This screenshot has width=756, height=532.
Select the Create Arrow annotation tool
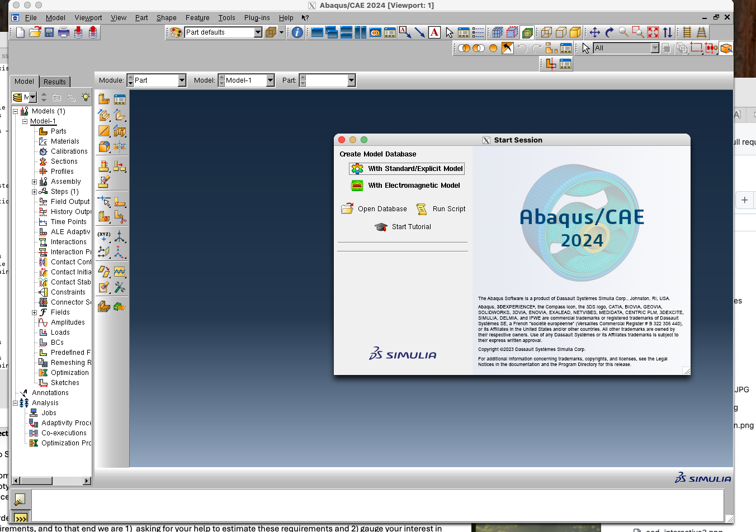tap(419, 32)
